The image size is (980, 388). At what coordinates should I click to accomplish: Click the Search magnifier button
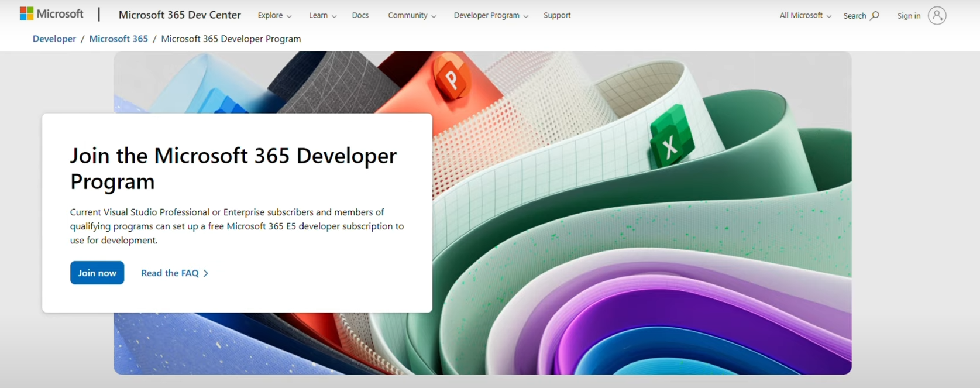[861, 16]
